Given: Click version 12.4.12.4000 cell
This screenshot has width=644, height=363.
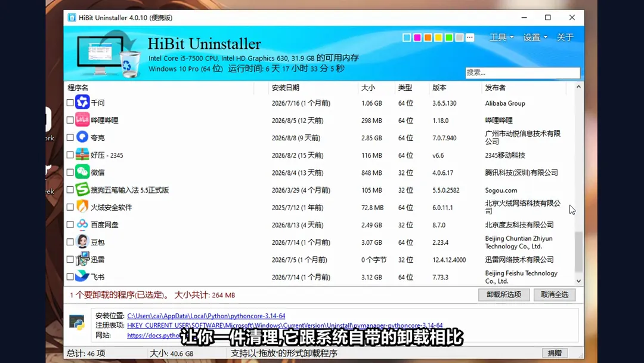Looking at the screenshot, I should pos(449,260).
